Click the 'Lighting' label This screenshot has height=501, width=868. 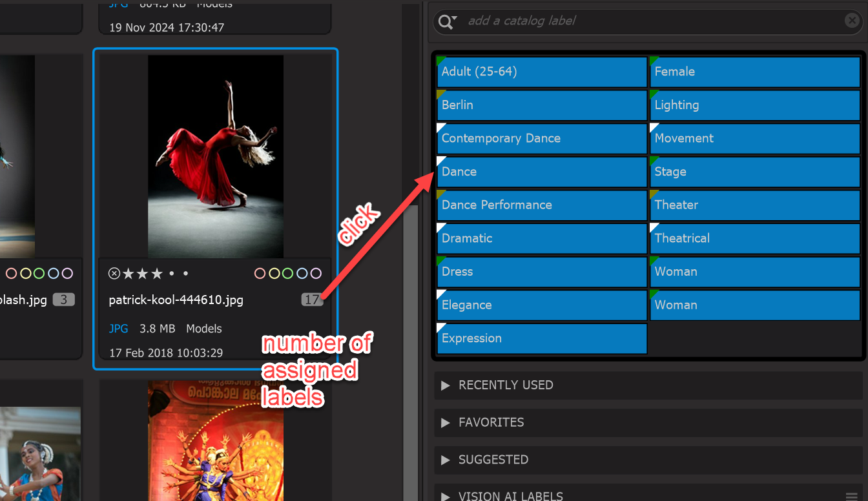point(755,105)
